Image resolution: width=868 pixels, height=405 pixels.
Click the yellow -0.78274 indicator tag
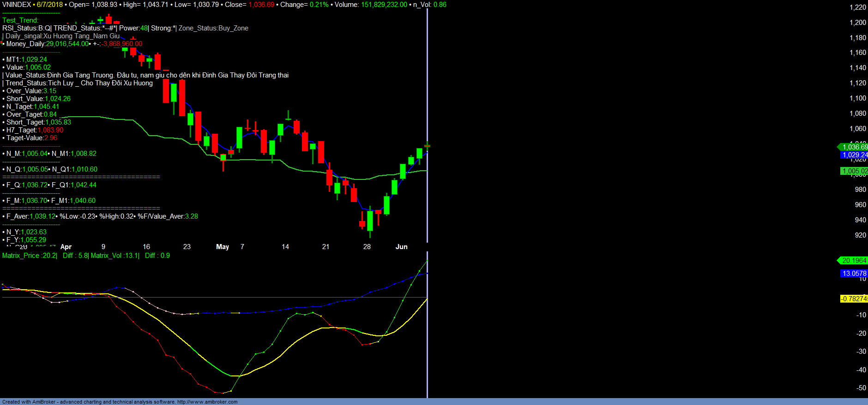854,299
